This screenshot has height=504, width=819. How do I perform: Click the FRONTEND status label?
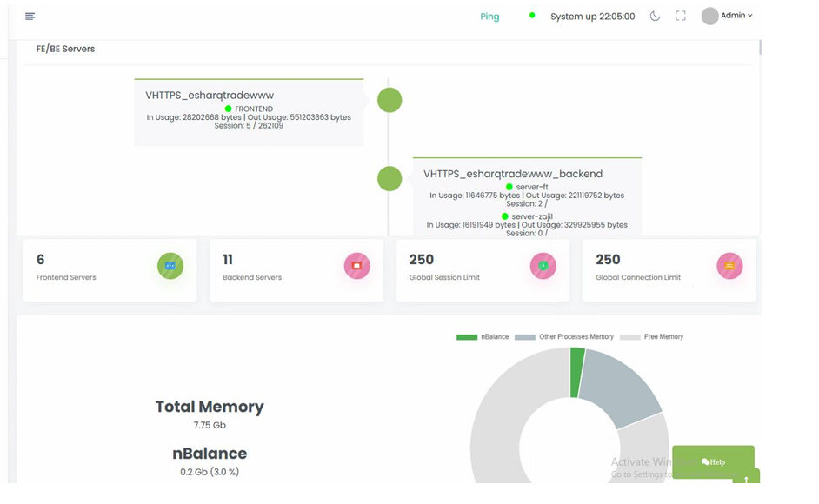click(253, 109)
